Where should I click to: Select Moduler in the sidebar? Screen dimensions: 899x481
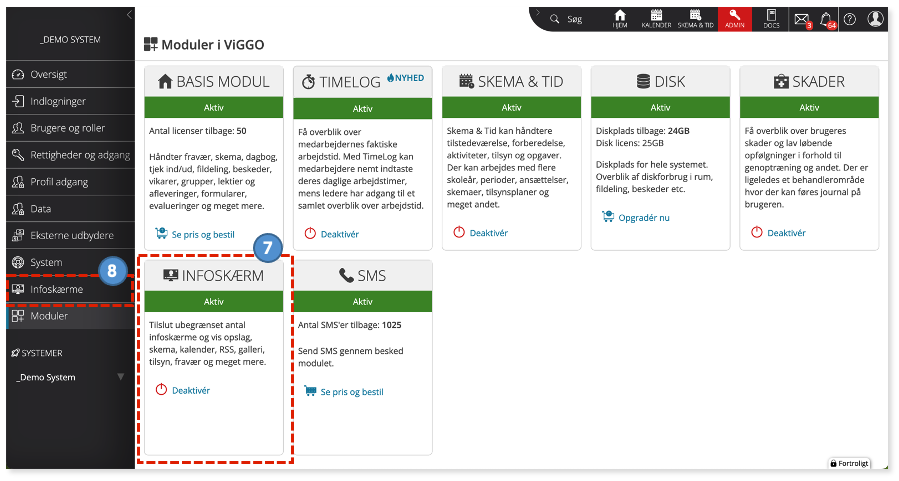71,316
